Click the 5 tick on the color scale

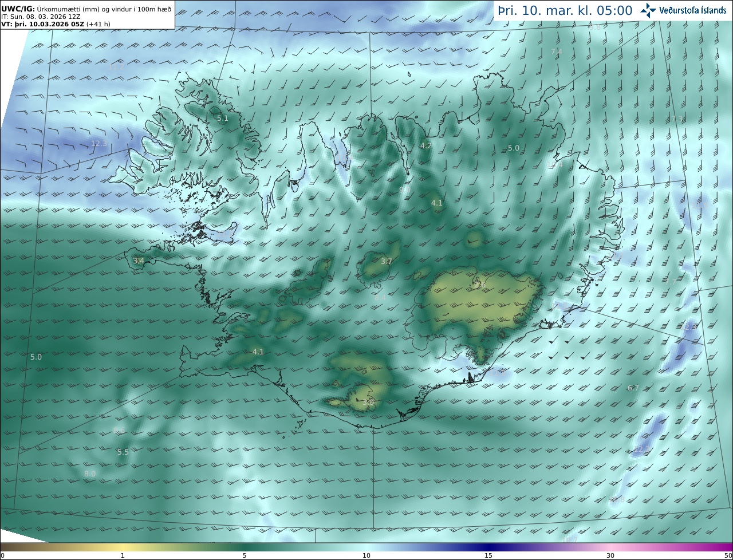point(245,555)
